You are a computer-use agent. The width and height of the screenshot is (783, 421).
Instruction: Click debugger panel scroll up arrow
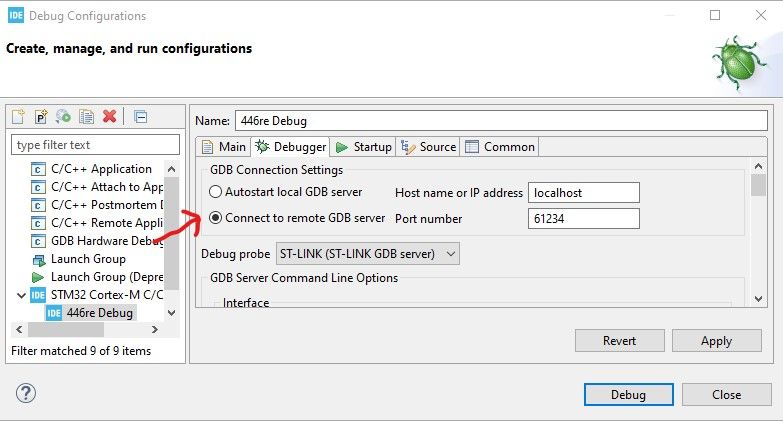[758, 166]
